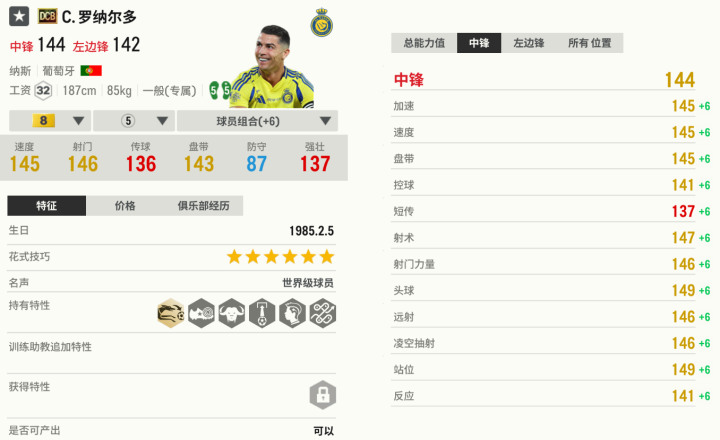Click the bull head trait icon
The image size is (720, 440).
[231, 313]
